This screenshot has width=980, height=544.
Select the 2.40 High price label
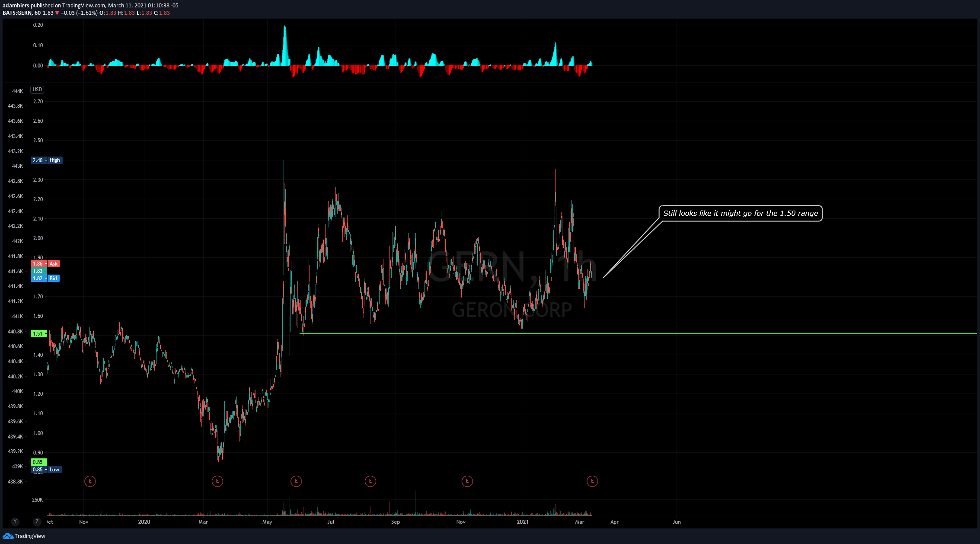(47, 160)
